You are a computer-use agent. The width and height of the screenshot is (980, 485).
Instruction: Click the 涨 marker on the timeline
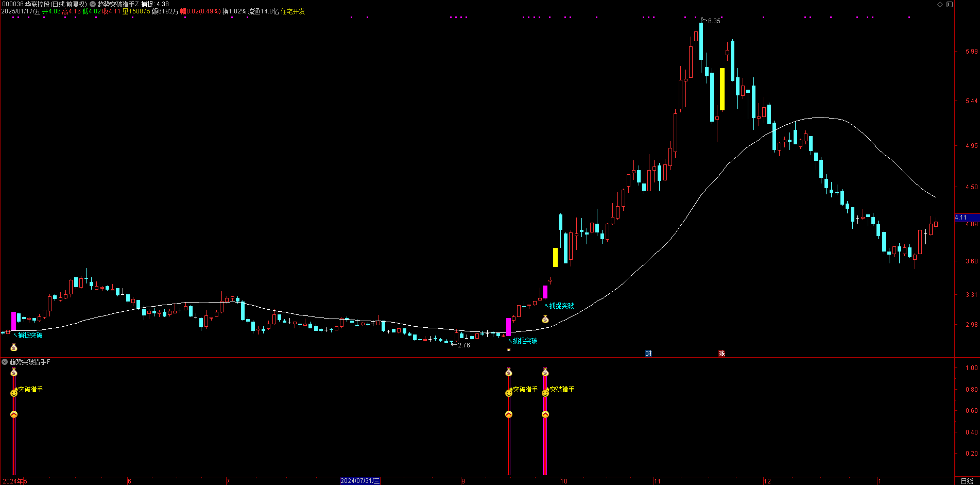[721, 354]
